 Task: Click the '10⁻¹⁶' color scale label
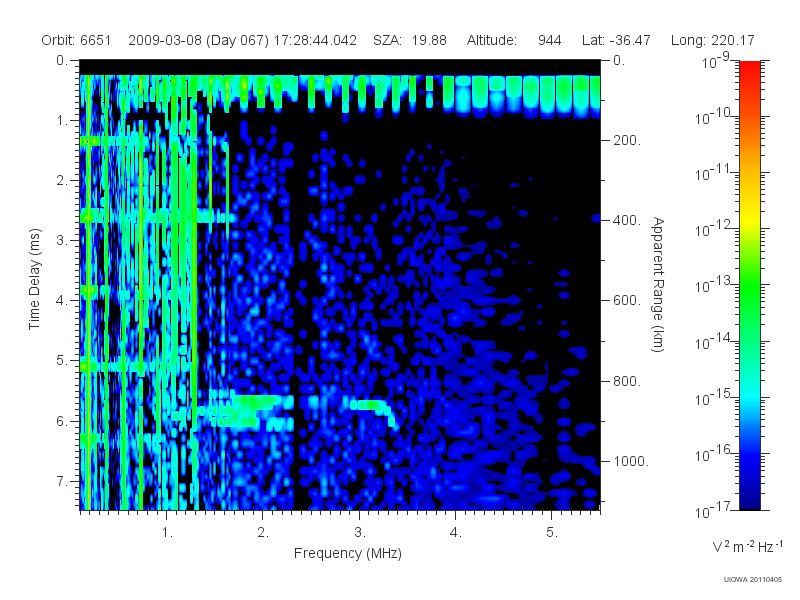coord(714,454)
